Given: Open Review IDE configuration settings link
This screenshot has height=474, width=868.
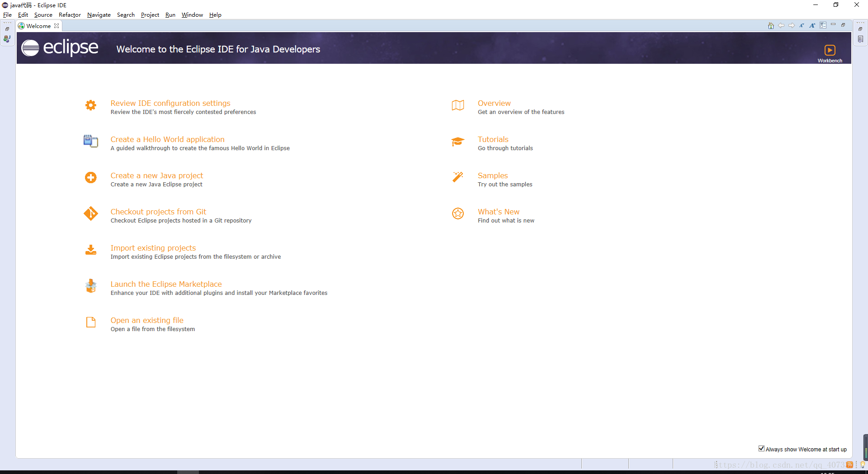Looking at the screenshot, I should [170, 103].
